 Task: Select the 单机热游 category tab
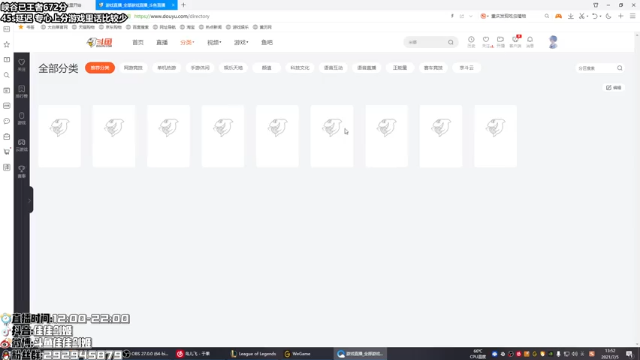[x=167, y=68]
